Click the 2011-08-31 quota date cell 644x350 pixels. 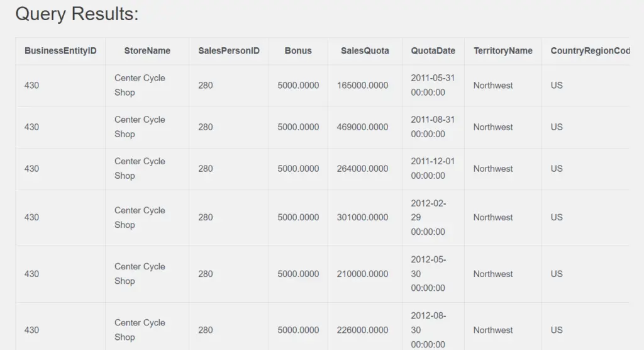pyautogui.click(x=433, y=127)
